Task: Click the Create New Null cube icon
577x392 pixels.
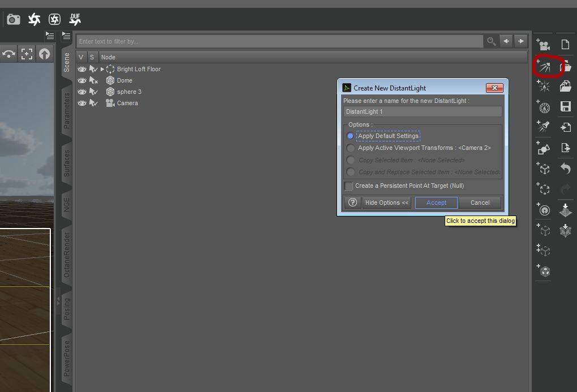Action: coord(544,168)
